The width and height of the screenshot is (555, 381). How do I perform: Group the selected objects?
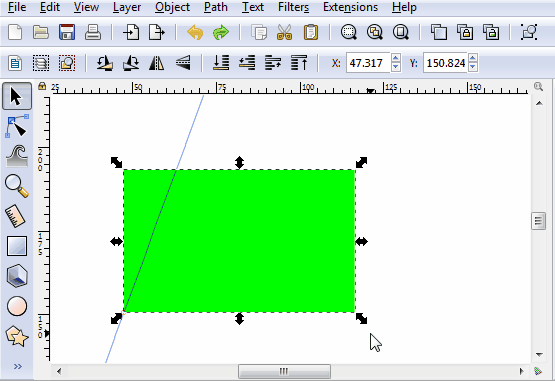[x=529, y=33]
